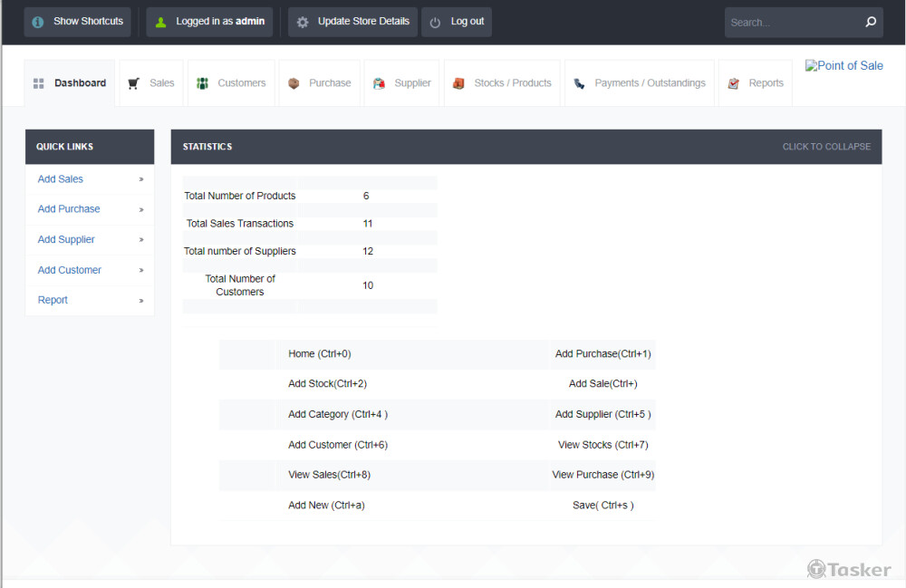Click the green user icon for admin
Viewport: 906px width, 588px height.
(160, 22)
